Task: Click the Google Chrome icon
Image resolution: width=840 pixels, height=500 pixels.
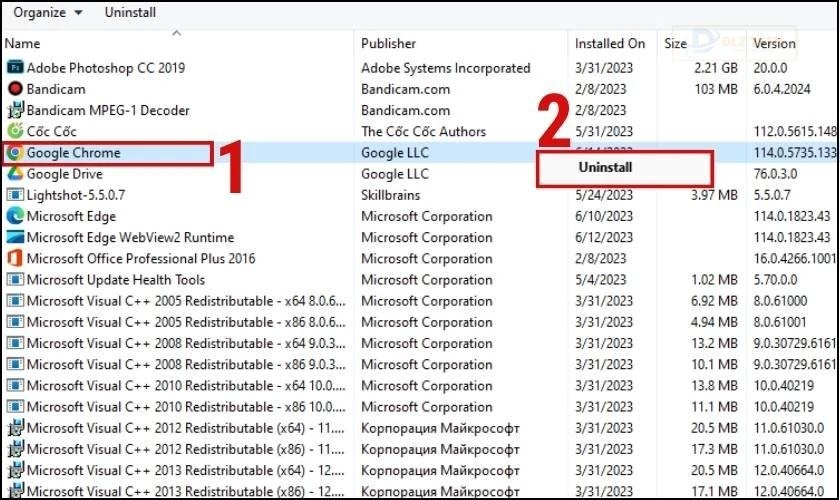Action: coord(15,153)
